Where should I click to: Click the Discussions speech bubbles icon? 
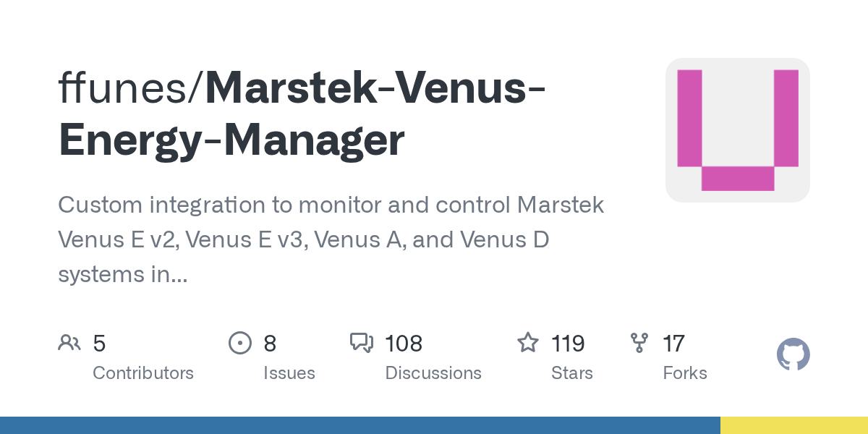(x=362, y=343)
